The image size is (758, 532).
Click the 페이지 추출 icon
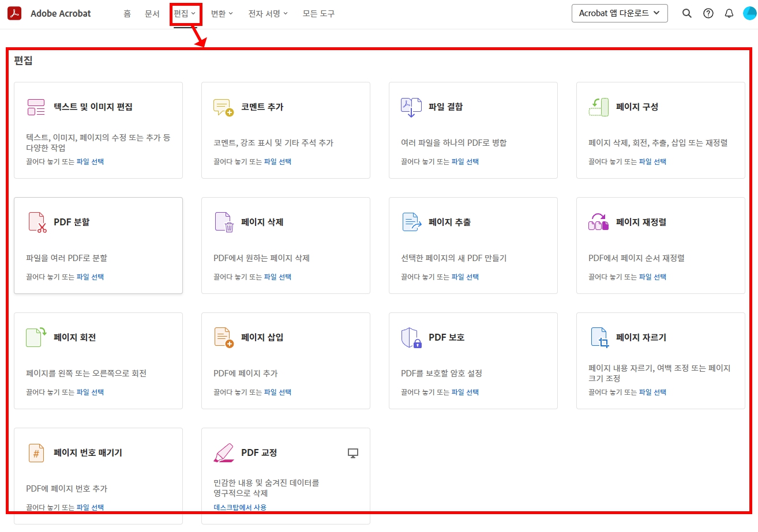pyautogui.click(x=412, y=222)
